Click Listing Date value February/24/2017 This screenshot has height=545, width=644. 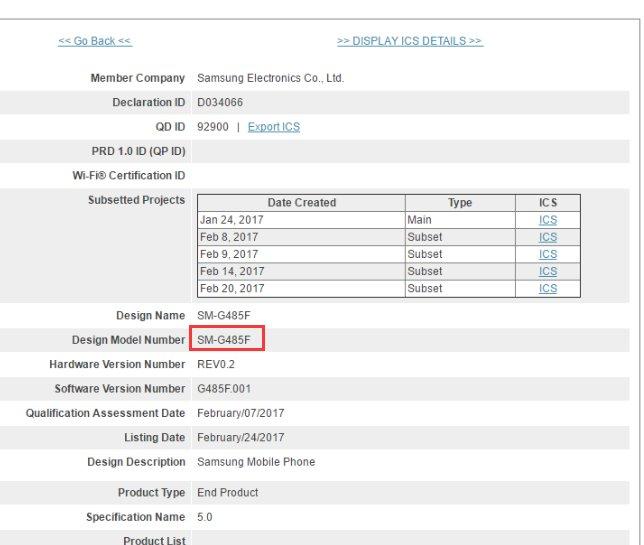pos(241,437)
